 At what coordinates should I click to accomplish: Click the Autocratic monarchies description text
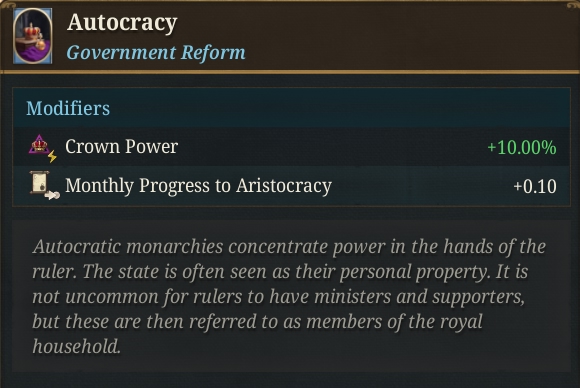click(291, 296)
